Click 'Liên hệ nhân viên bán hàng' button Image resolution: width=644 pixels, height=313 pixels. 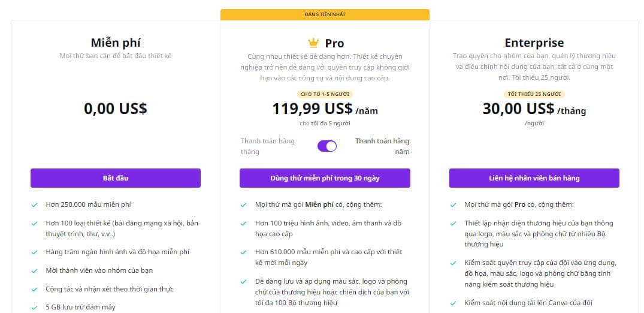[x=534, y=178]
